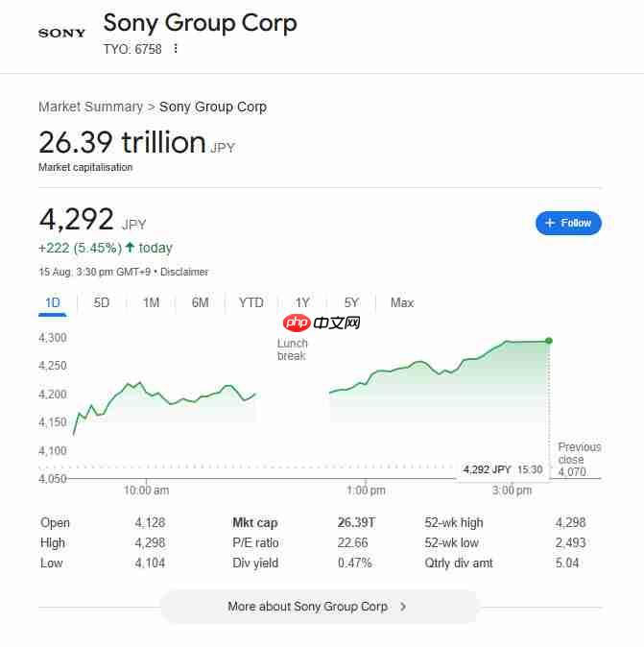Image resolution: width=644 pixels, height=647 pixels.
Task: Select the 5Y chart tab
Action: coord(351,303)
